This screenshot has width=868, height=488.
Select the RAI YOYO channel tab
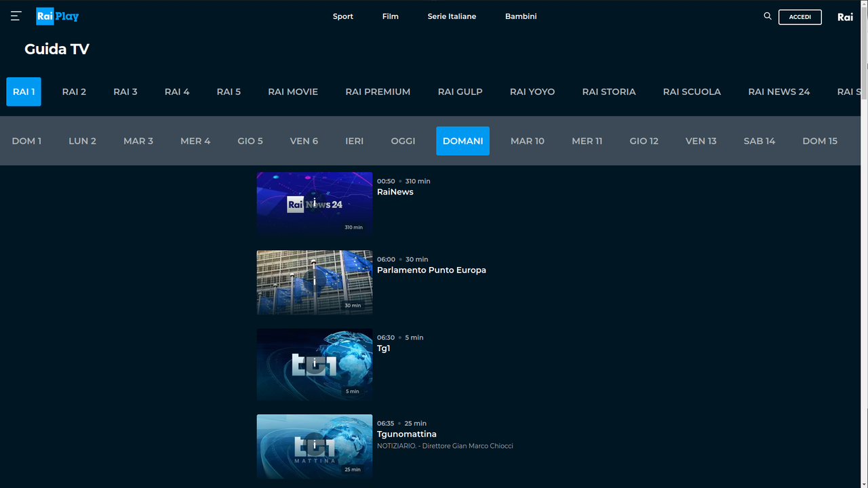[532, 91]
